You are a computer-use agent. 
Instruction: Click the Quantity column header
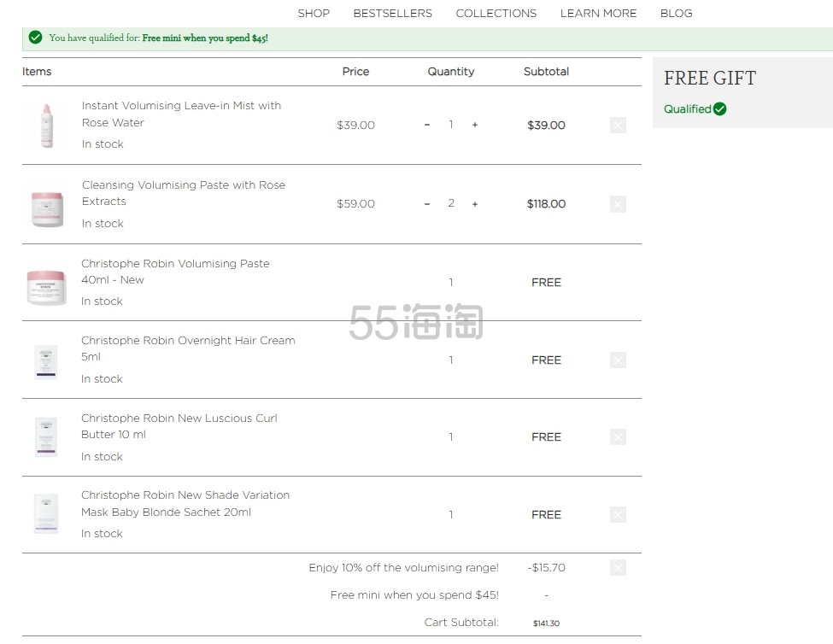(451, 71)
